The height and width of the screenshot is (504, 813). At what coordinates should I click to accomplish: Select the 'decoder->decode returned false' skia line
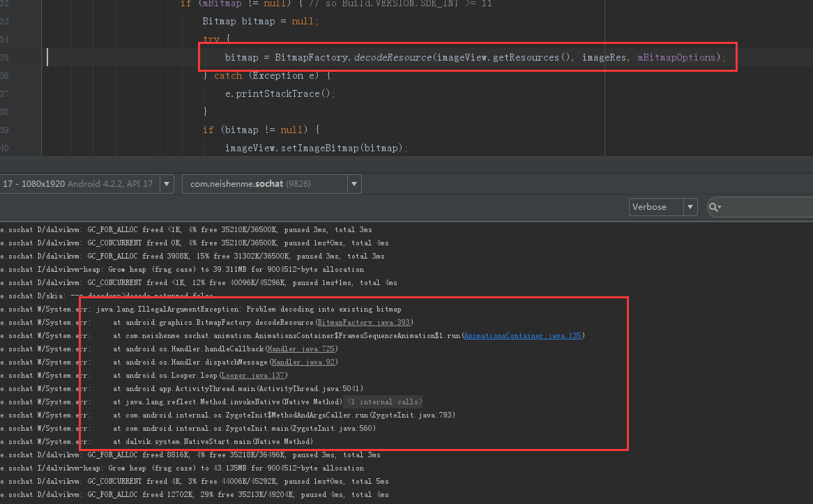point(107,296)
